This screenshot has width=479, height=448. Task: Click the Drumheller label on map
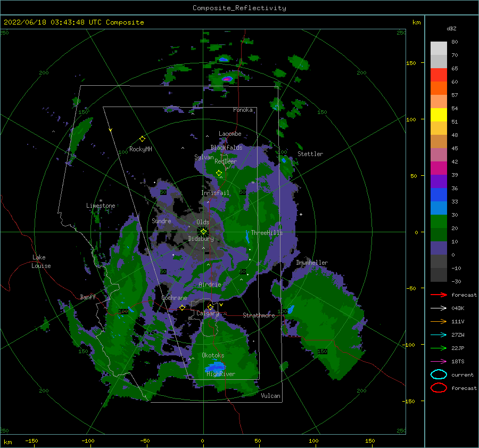(312, 263)
